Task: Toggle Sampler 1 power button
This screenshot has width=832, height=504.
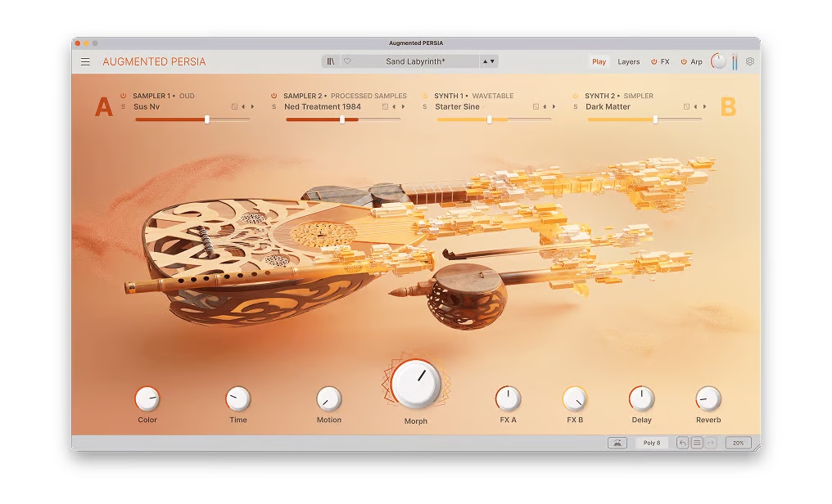Action: click(x=124, y=96)
